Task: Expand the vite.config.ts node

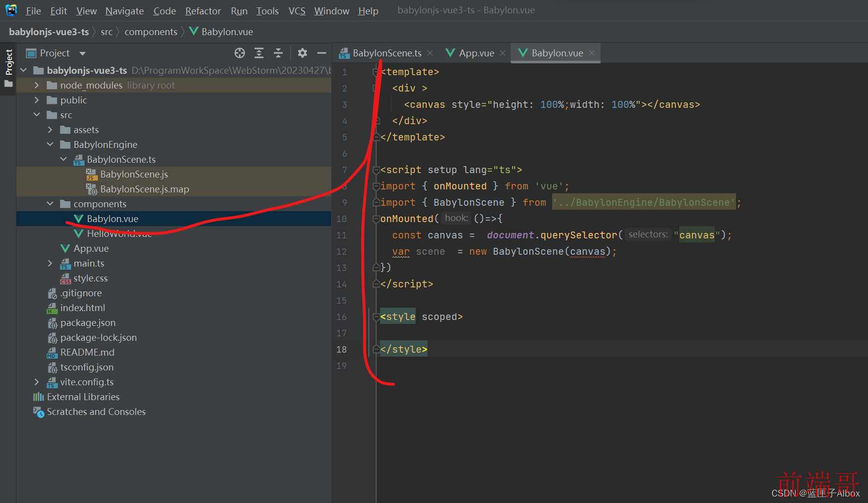Action: (x=37, y=382)
